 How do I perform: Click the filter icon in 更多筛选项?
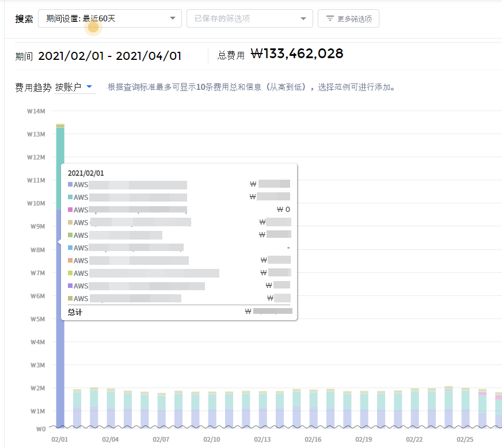330,18
